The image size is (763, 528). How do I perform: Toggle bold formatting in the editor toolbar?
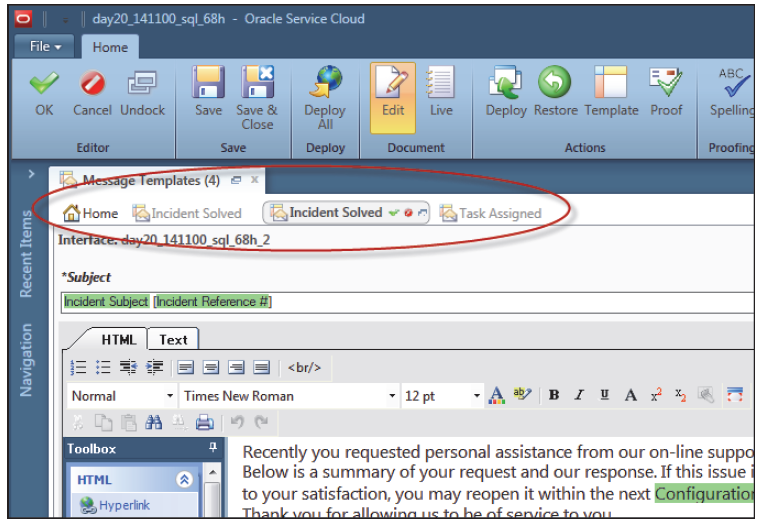pyautogui.click(x=554, y=396)
